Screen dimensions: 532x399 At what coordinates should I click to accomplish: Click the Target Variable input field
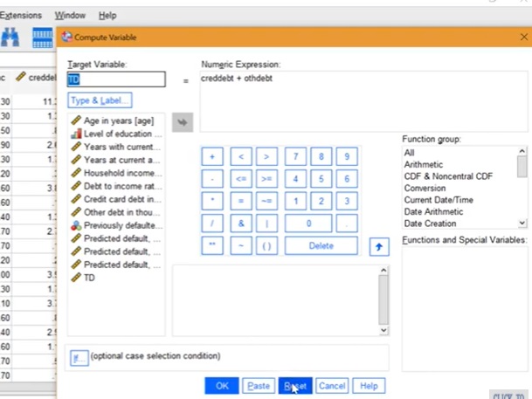[116, 79]
